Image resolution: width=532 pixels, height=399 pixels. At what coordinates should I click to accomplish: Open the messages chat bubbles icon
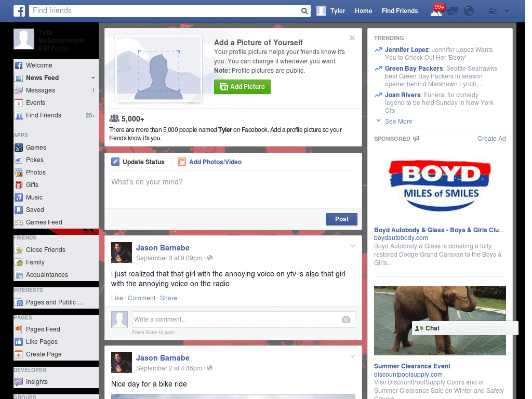coord(453,11)
